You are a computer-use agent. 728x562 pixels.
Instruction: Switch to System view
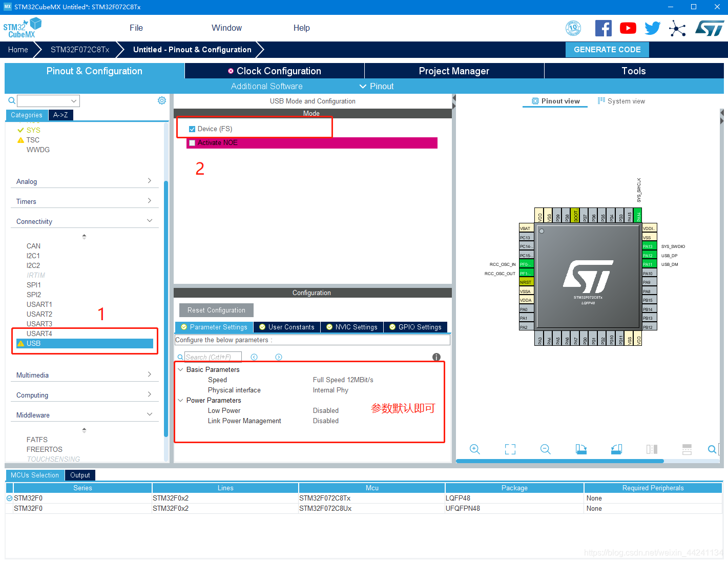pos(621,101)
